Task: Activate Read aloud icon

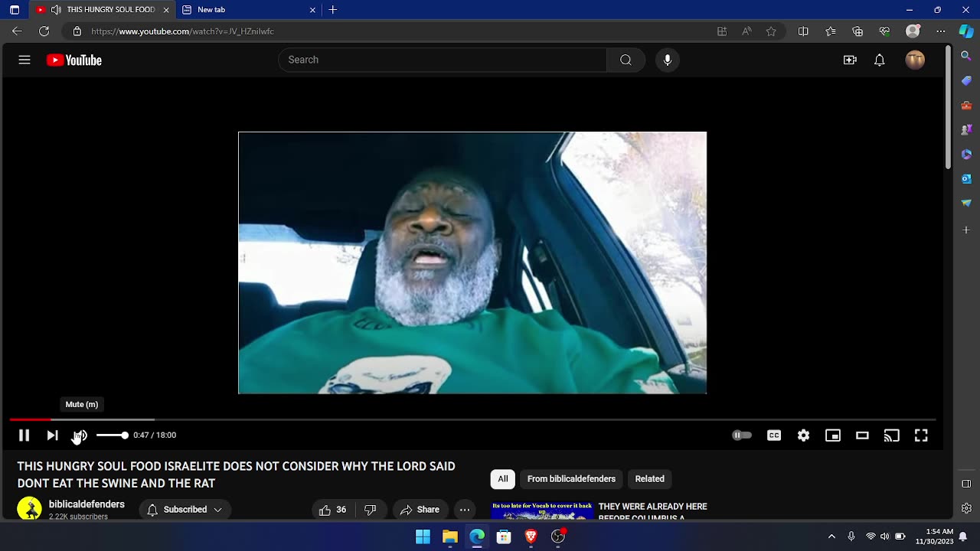Action: (x=746, y=31)
